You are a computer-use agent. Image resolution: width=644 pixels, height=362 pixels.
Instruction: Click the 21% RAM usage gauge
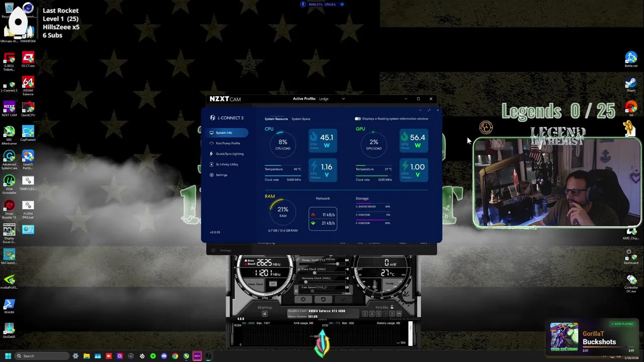pos(283,212)
